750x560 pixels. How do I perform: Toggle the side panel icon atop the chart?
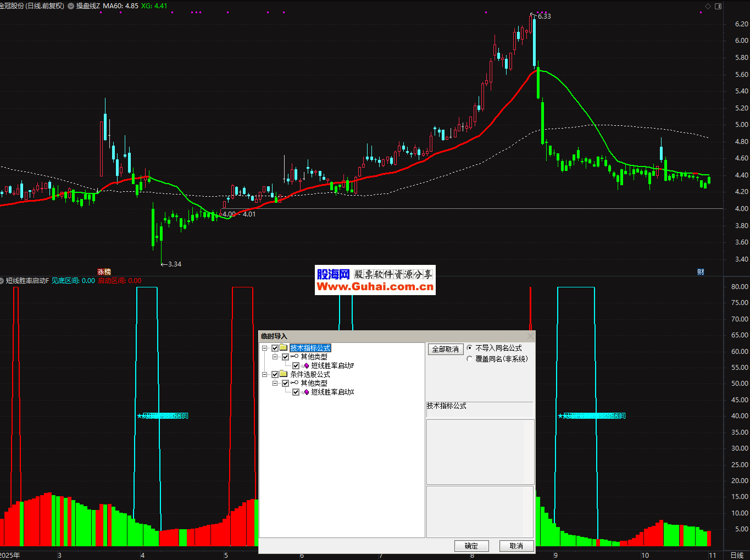coord(718,7)
